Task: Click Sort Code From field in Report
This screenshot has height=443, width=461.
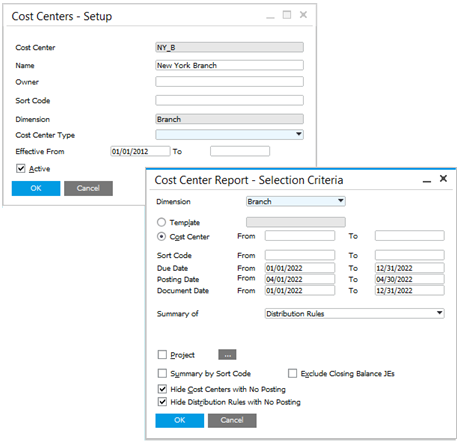Action: pyautogui.click(x=300, y=255)
